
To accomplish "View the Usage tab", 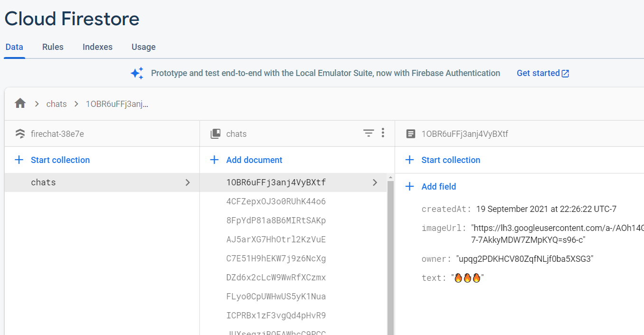I will coord(143,47).
